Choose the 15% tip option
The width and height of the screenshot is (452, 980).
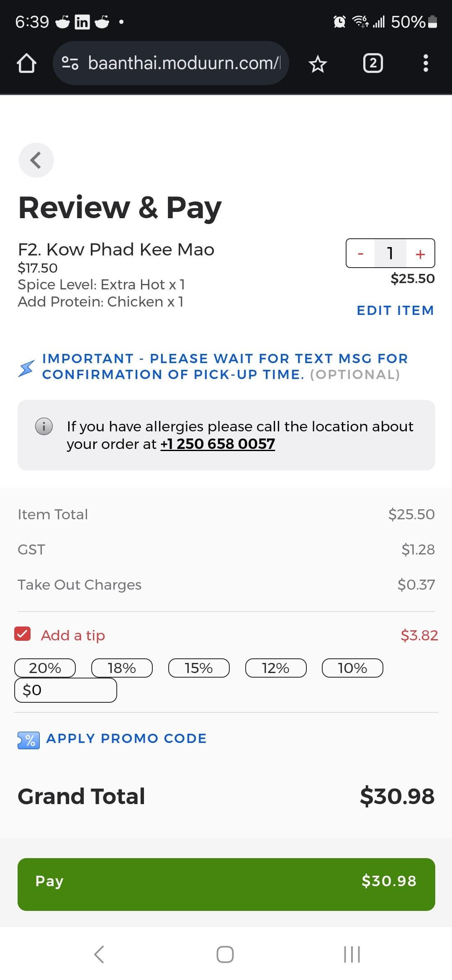(199, 668)
